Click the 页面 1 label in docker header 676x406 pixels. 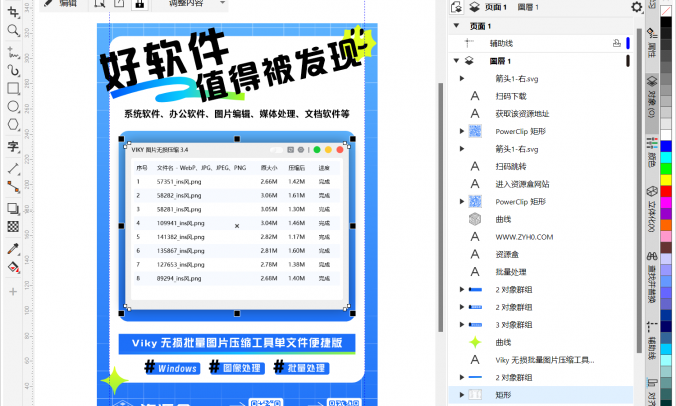click(496, 7)
